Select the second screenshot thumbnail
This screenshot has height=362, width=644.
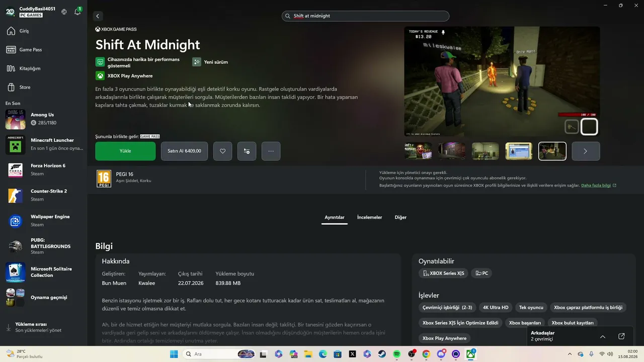click(x=452, y=151)
